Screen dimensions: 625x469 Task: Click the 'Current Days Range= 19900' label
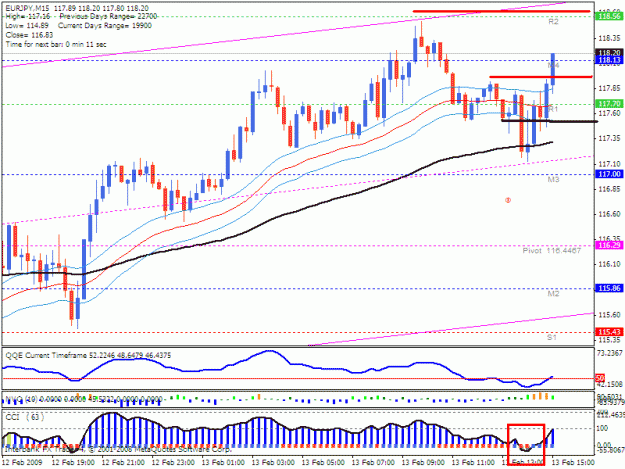coord(105,26)
